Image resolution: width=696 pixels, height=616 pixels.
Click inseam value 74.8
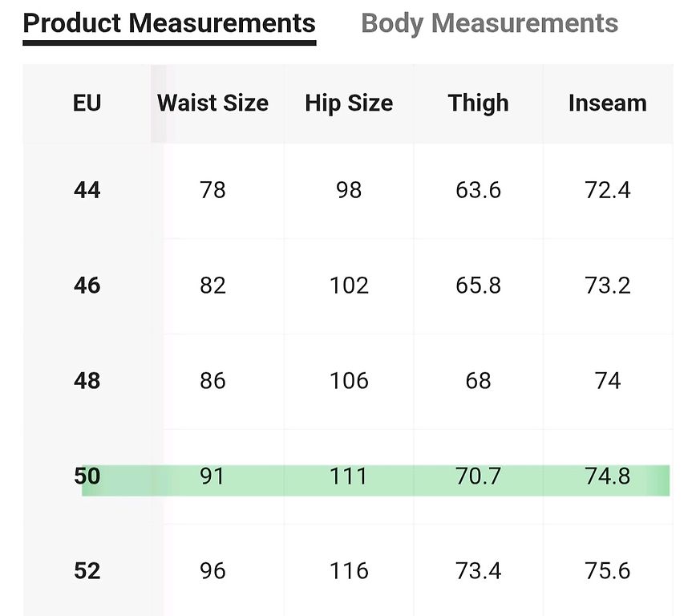click(607, 476)
